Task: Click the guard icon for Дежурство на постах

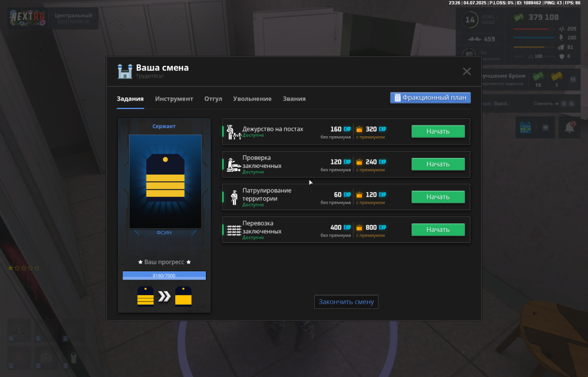Action: [x=234, y=132]
